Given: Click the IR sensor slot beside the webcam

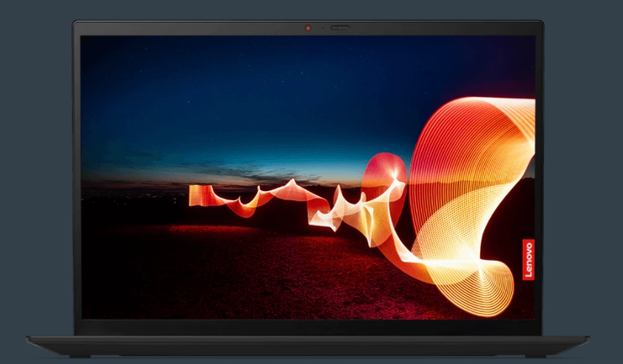Looking at the screenshot, I should [340, 28].
